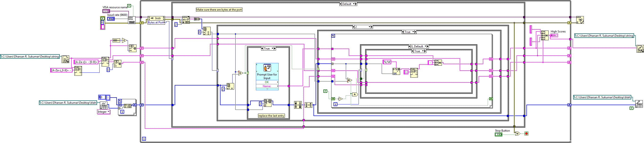The image size is (644, 143).
Task: Select the Write To Spreadsheet File icon
Action: click(639, 104)
